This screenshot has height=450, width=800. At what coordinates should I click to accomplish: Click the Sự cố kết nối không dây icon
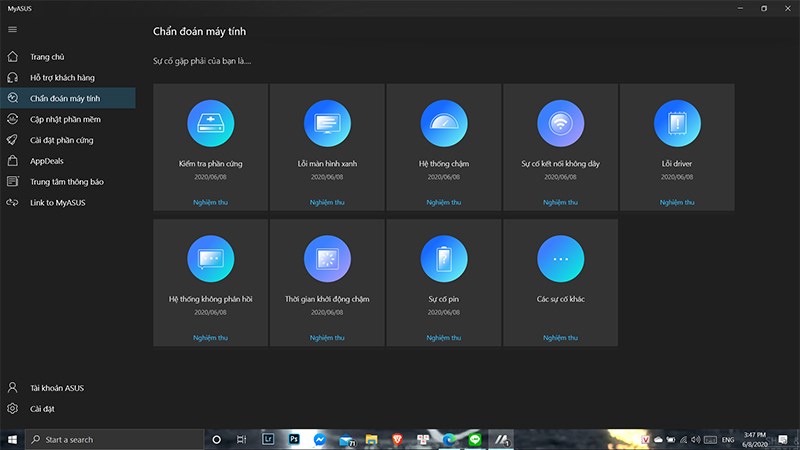point(561,124)
